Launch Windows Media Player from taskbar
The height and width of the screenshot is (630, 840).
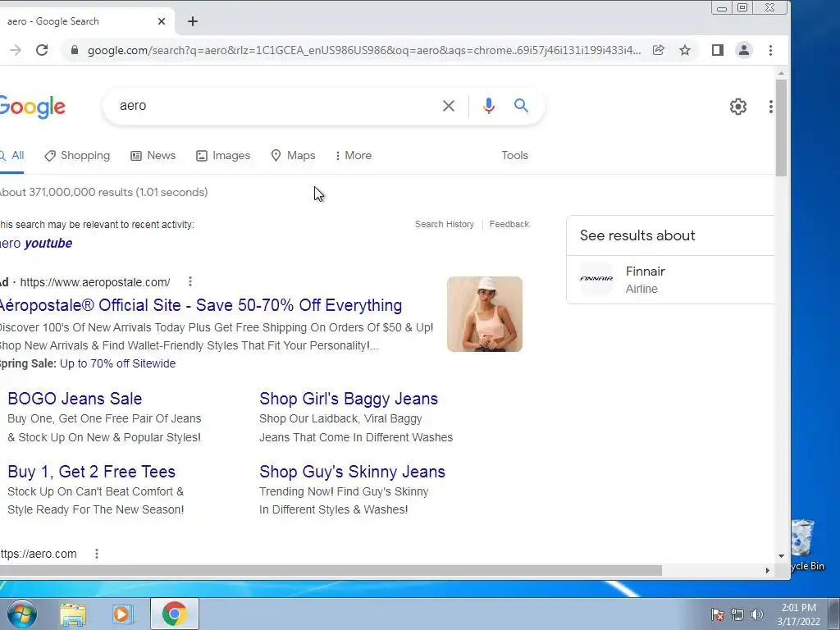tap(122, 614)
